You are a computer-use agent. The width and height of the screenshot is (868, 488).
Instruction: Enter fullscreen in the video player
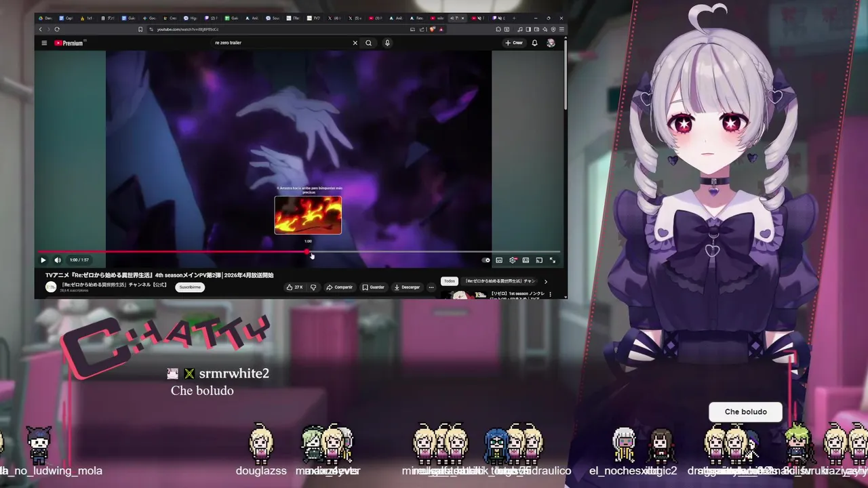[553, 260]
